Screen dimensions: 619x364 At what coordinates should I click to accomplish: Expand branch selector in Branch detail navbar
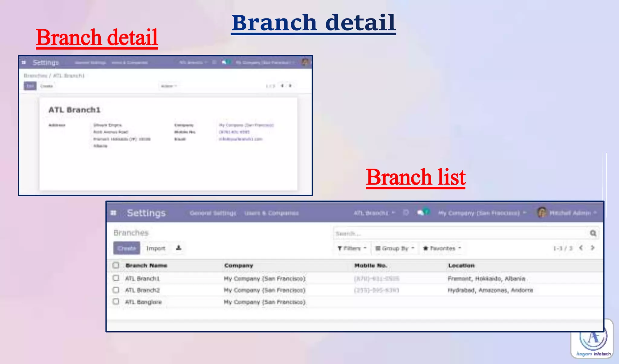pos(193,63)
